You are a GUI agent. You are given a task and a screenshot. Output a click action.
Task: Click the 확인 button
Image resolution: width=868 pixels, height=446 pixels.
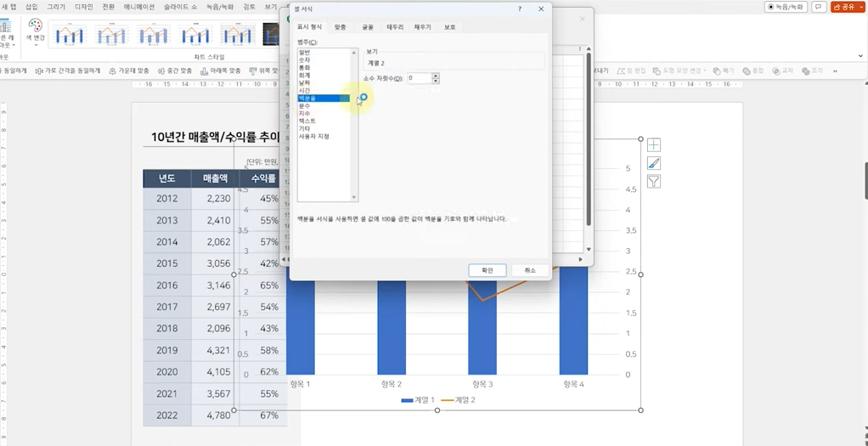[488, 270]
